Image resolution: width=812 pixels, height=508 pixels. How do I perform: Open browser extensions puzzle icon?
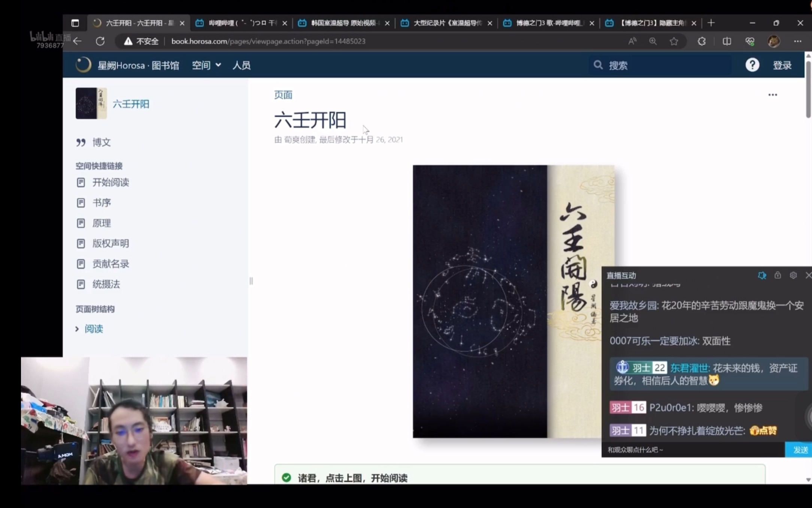click(702, 41)
